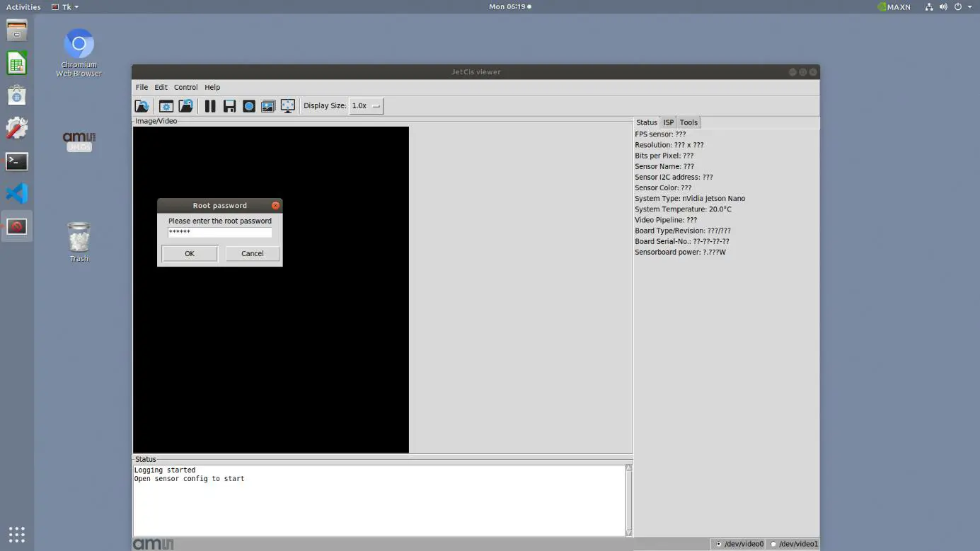Click the 'Logging started' log line
980x551 pixels.
click(165, 470)
